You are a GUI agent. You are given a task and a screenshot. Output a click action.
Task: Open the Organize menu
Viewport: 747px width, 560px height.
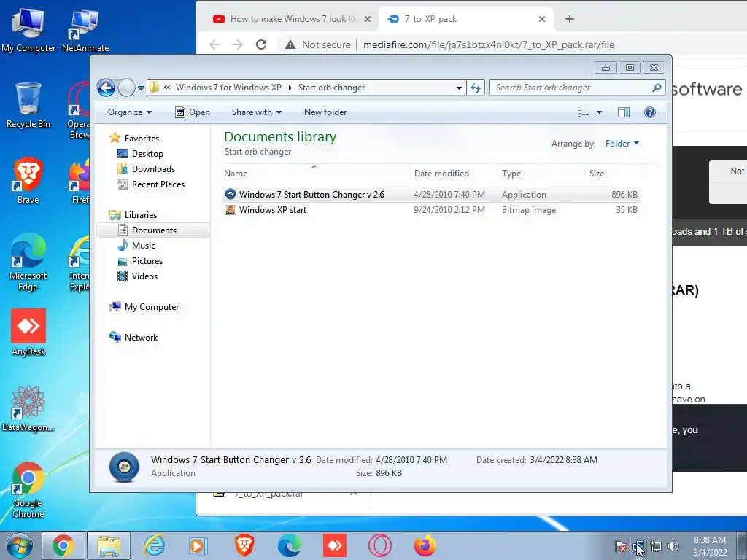pyautogui.click(x=130, y=112)
